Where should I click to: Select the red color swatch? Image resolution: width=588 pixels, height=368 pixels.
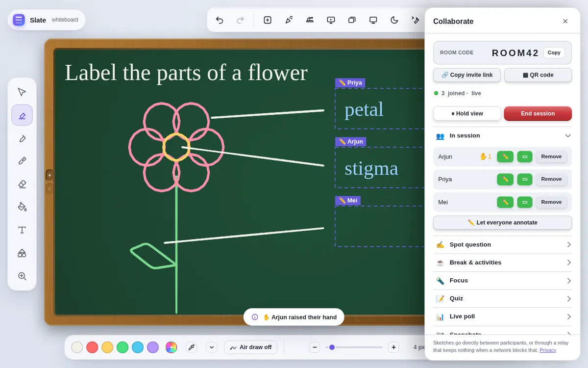[x=92, y=347]
